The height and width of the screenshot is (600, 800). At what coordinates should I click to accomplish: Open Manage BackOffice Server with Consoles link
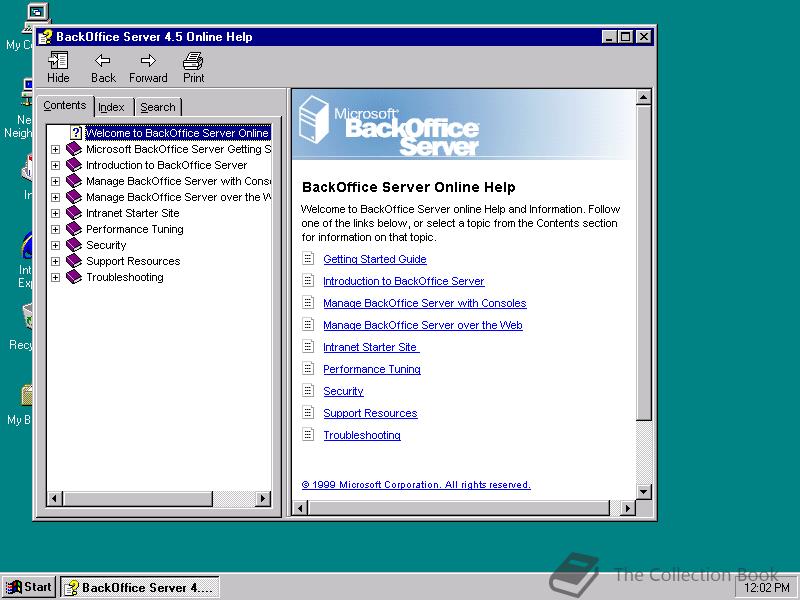[x=424, y=303]
